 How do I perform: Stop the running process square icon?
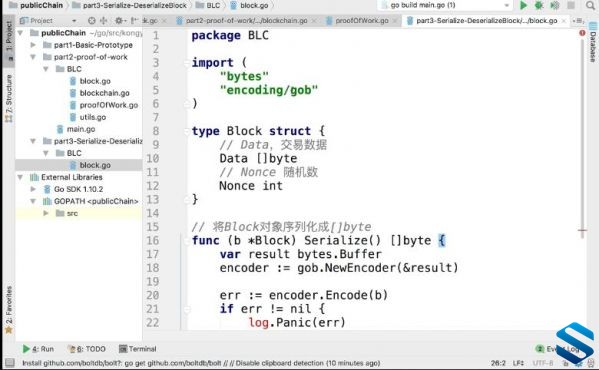571,5
